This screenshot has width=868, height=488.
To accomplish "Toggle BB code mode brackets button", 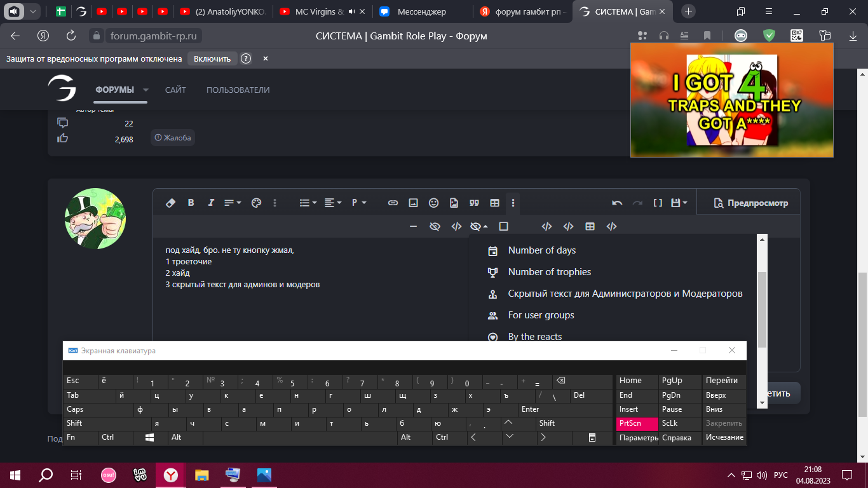I will [x=658, y=203].
